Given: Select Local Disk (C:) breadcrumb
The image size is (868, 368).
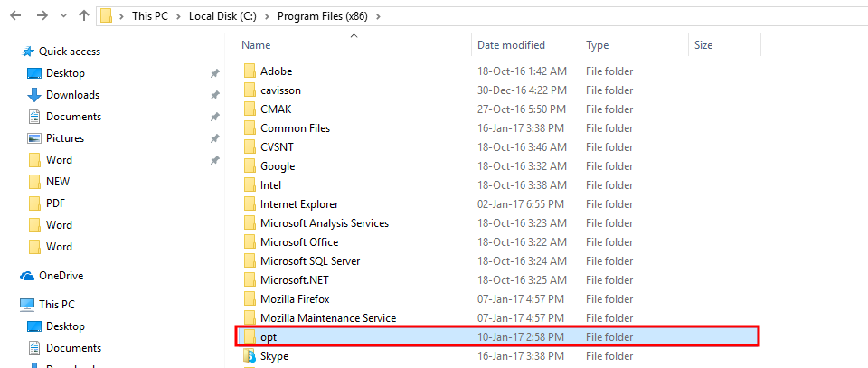Looking at the screenshot, I should pos(222,16).
